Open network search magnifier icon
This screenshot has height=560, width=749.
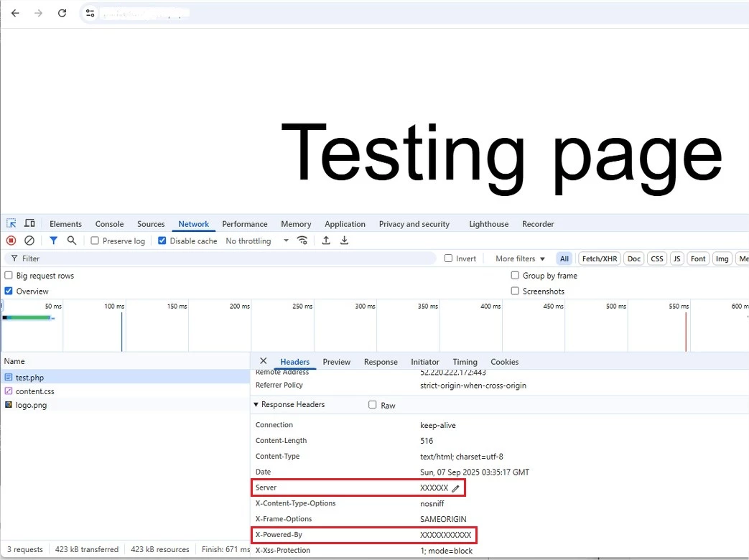coord(72,241)
